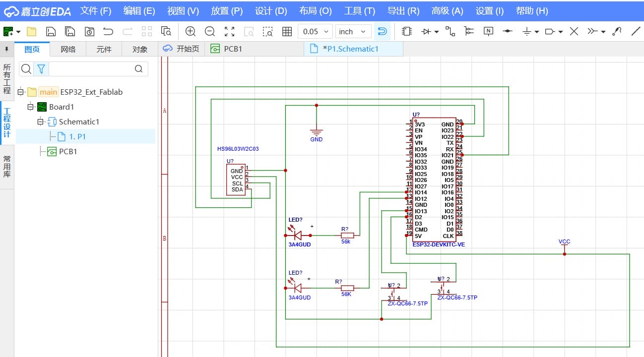Click the net port tag-shaped icon
Screen dimensions: 644x357
click(x=550, y=32)
